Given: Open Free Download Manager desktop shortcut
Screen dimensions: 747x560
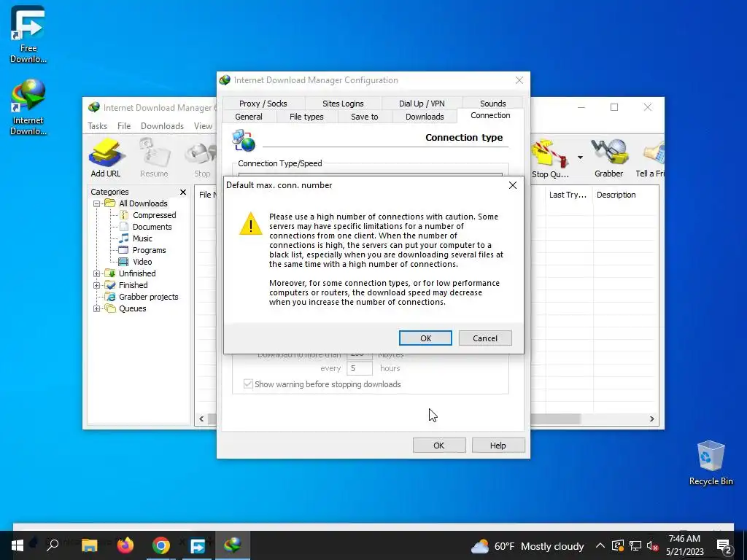Looking at the screenshot, I should 28,34.
